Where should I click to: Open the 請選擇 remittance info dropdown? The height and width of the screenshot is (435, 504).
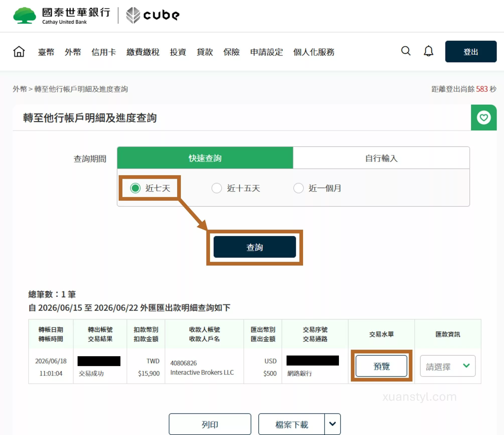pos(448,366)
